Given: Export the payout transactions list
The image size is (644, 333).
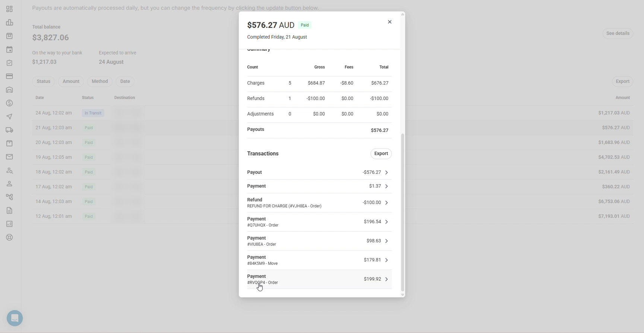Looking at the screenshot, I should pyautogui.click(x=381, y=154).
